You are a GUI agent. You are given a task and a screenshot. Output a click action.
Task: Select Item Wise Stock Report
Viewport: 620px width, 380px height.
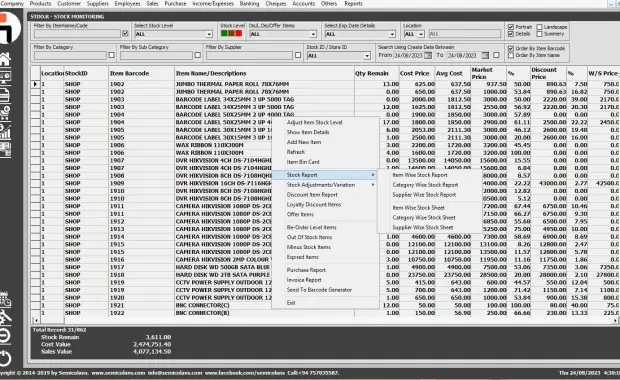coord(420,175)
